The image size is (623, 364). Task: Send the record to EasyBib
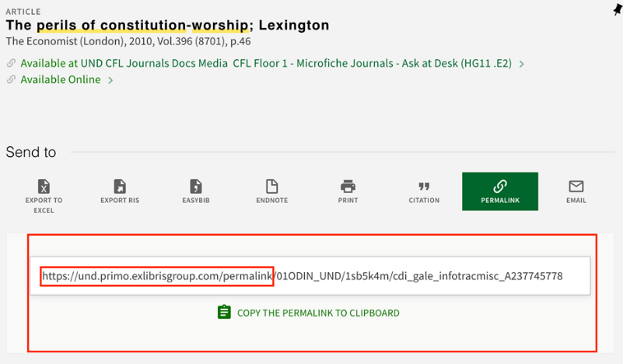coord(196,191)
